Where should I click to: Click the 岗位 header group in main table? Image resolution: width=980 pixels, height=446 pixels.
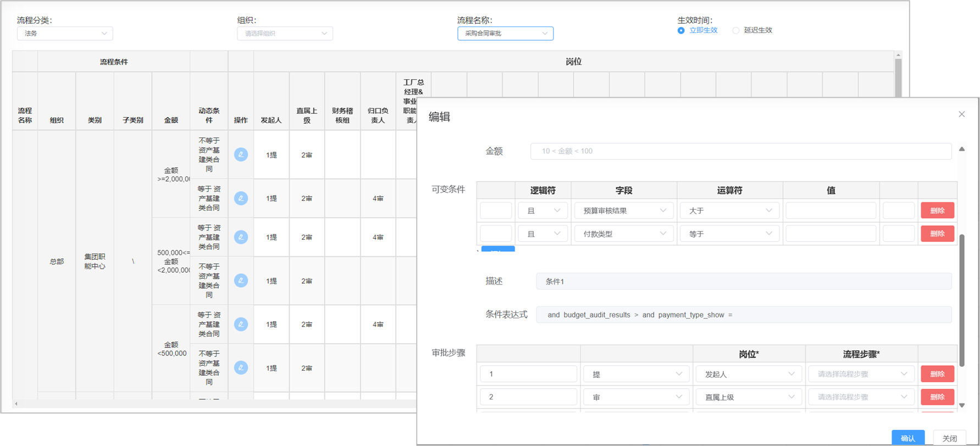[573, 62]
